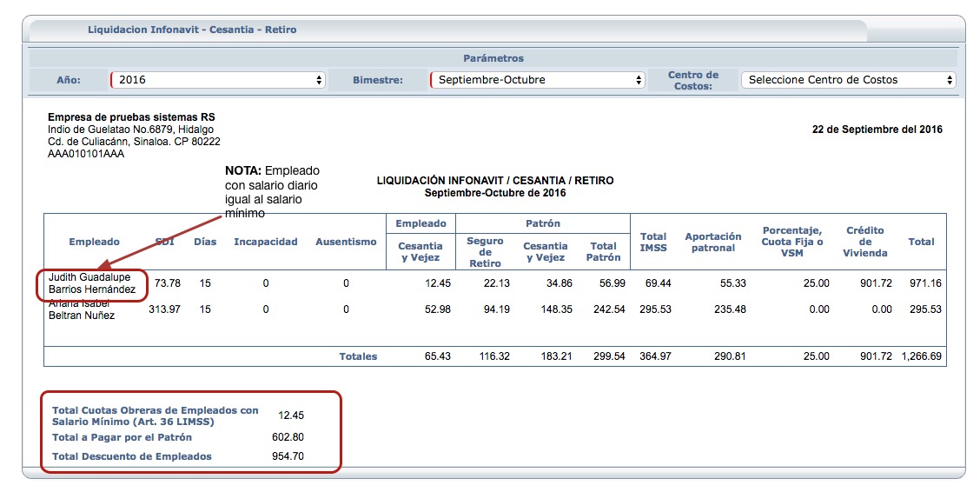The height and width of the screenshot is (492, 980).
Task: Click the Totales value 183.21
Action: [556, 356]
